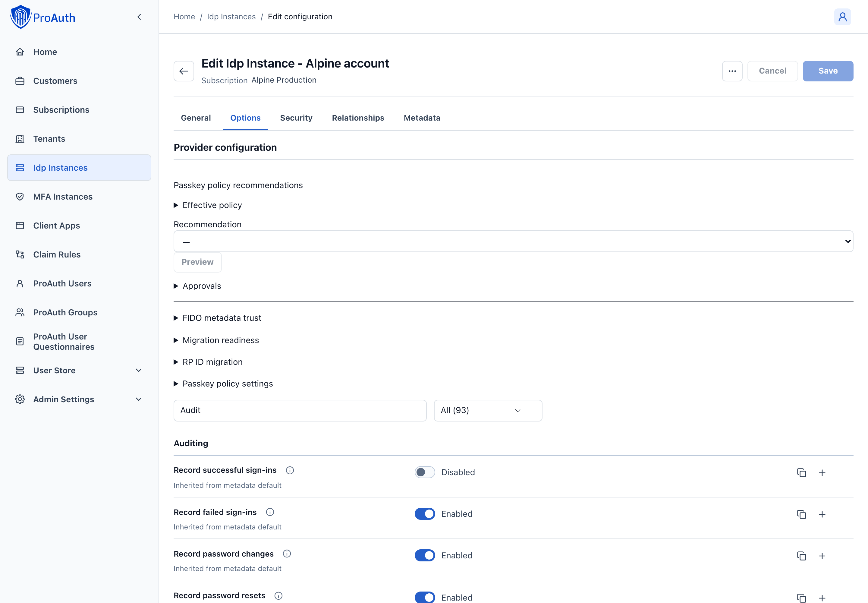Screen dimensions: 868x603
Task: Click the Preview button
Action: pos(197,262)
